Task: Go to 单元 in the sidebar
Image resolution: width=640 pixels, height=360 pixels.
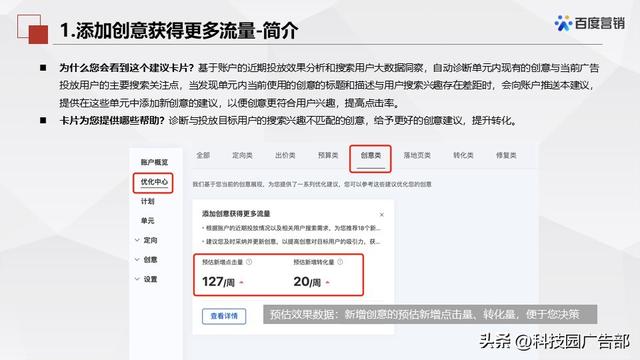Action: click(147, 221)
